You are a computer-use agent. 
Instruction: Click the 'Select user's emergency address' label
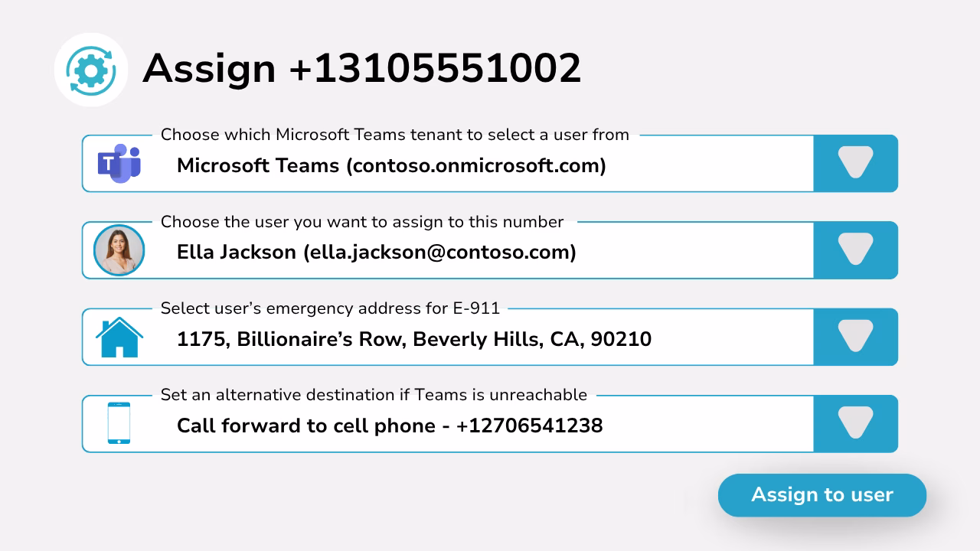click(330, 308)
